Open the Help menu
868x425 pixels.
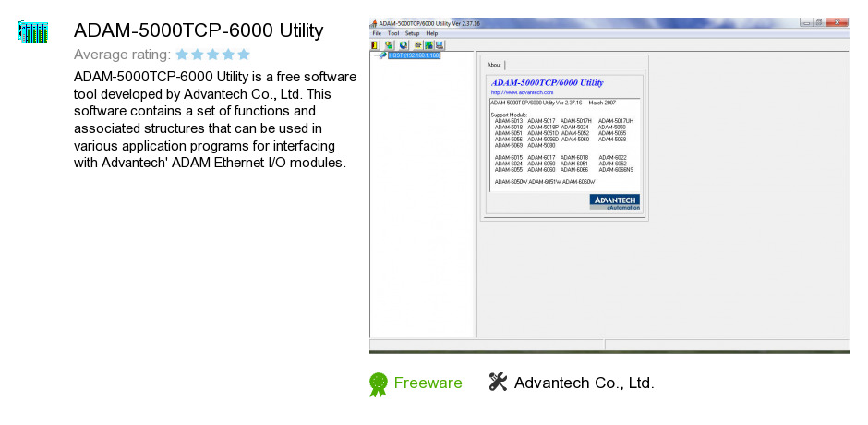pos(432,33)
